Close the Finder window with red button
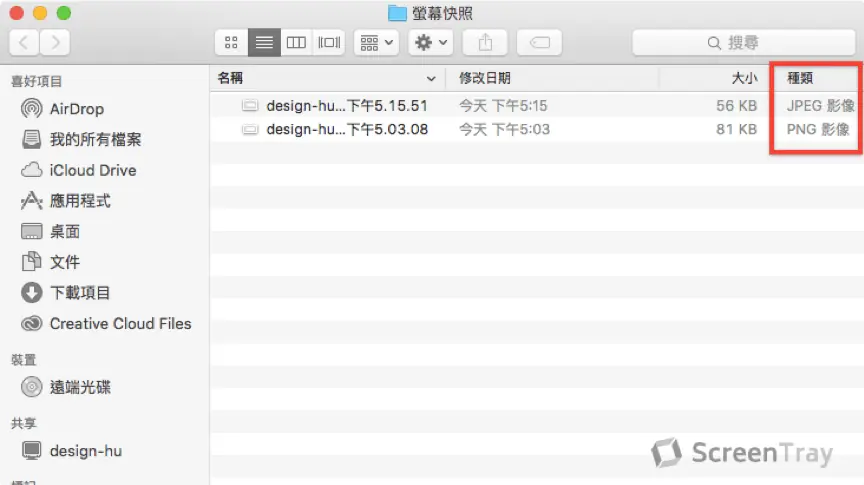The height and width of the screenshot is (485, 864). click(17, 13)
